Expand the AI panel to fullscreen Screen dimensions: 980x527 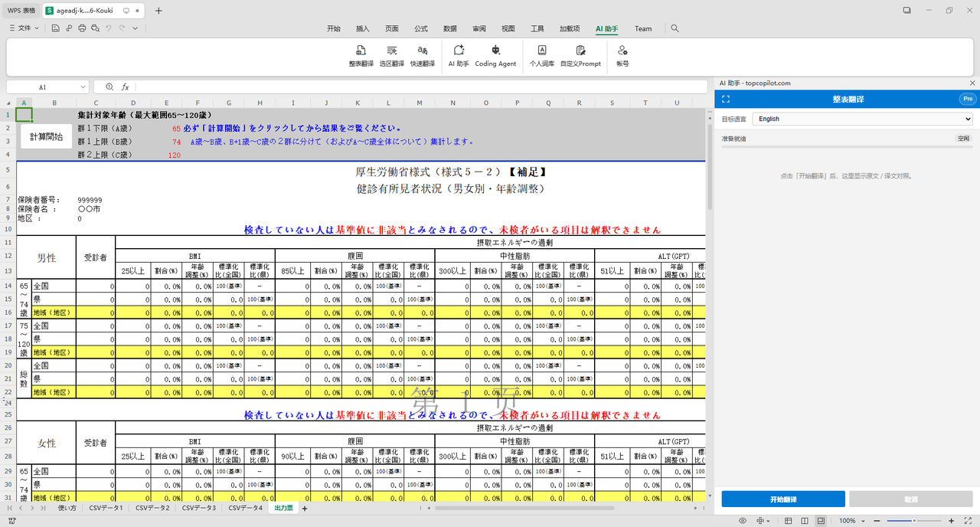(x=726, y=100)
